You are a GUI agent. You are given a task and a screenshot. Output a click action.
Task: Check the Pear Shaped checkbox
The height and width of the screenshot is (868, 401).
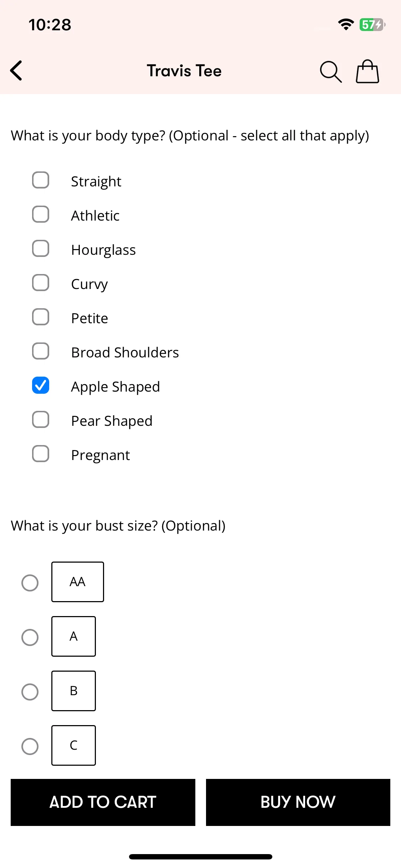41,420
